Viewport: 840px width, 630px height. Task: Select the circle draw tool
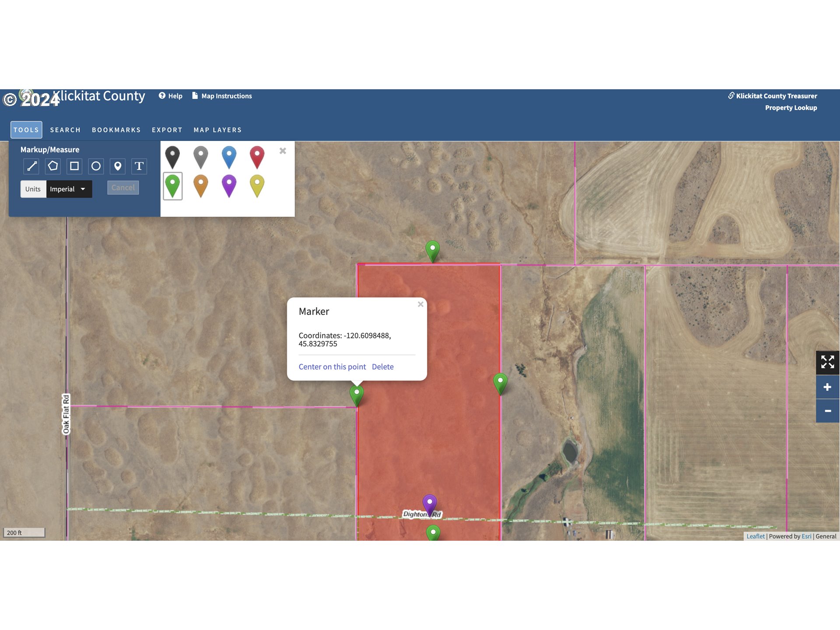click(x=96, y=166)
